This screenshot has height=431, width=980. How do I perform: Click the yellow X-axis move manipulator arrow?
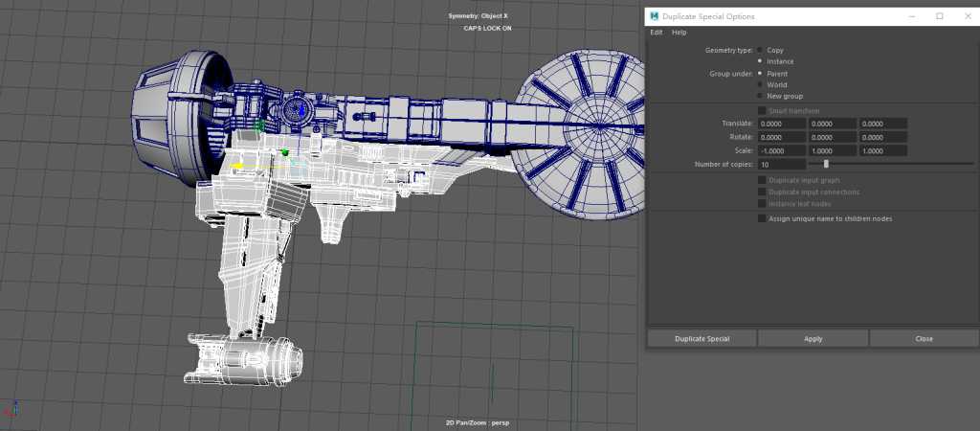pos(237,167)
